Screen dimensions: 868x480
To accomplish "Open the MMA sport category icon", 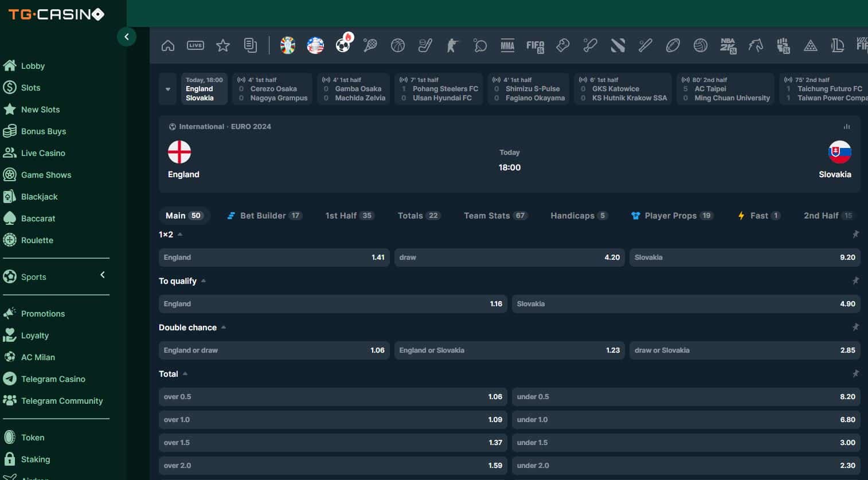I will 507,45.
